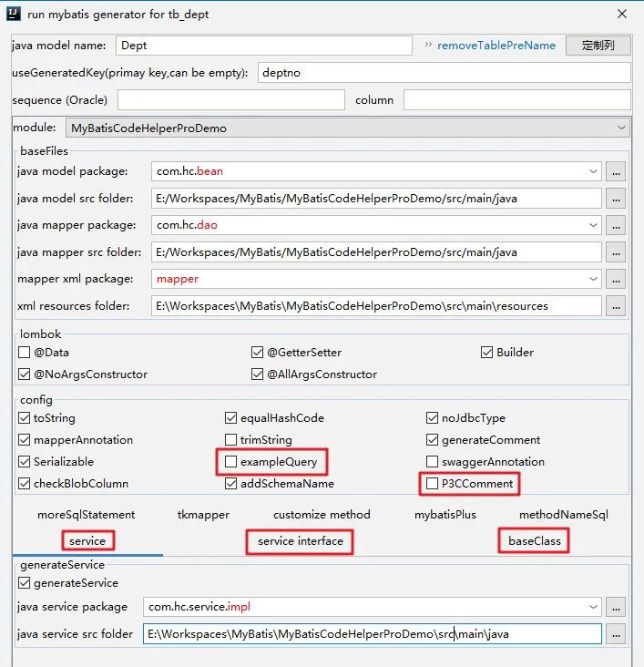Browse for java service src folder ellipsis button
Viewport: 644px width, 667px height.
click(616, 634)
